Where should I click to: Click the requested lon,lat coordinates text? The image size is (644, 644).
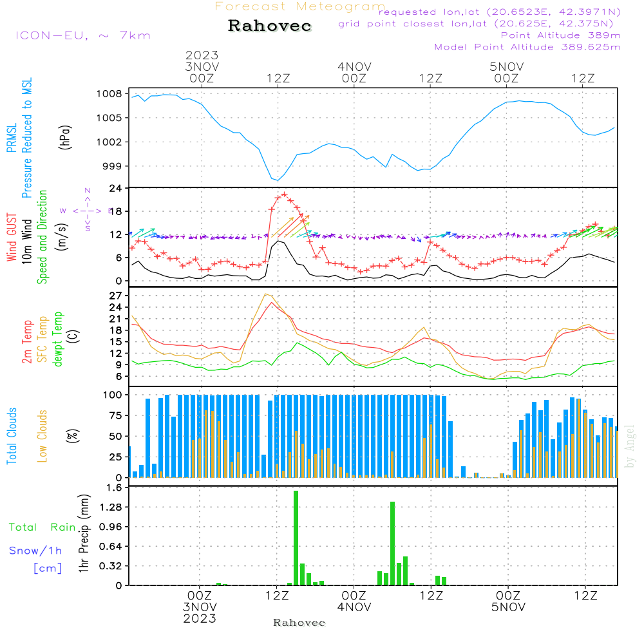tap(500, 12)
